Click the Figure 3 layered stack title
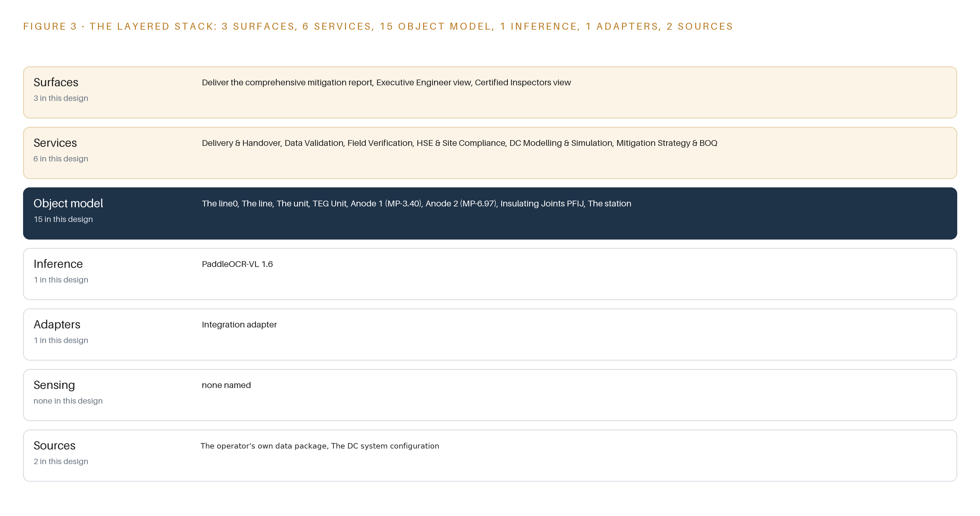 (x=378, y=26)
